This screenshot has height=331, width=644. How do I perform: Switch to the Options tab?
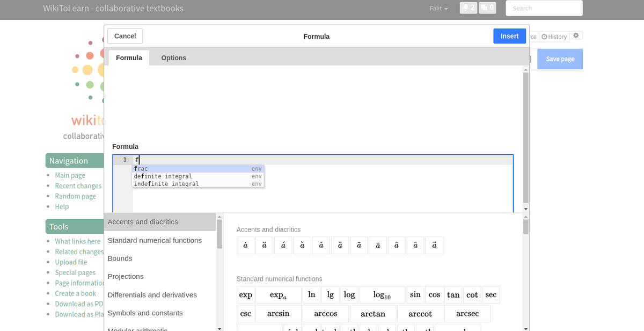click(173, 57)
